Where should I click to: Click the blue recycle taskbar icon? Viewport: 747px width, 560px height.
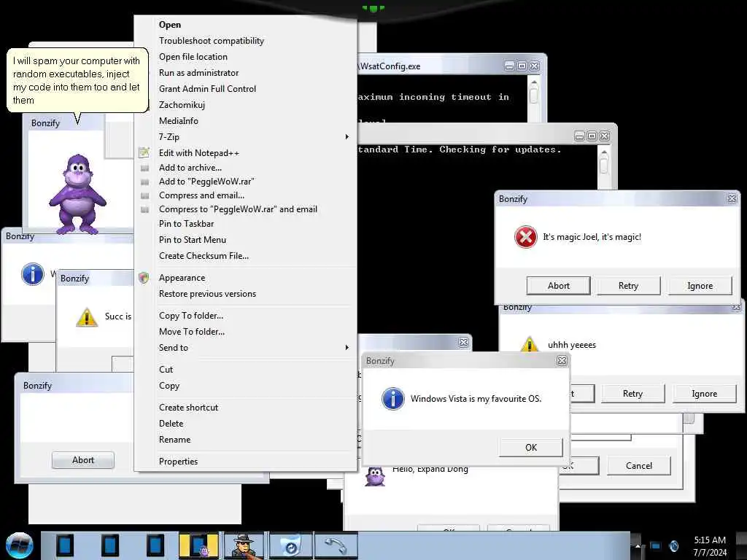291,545
